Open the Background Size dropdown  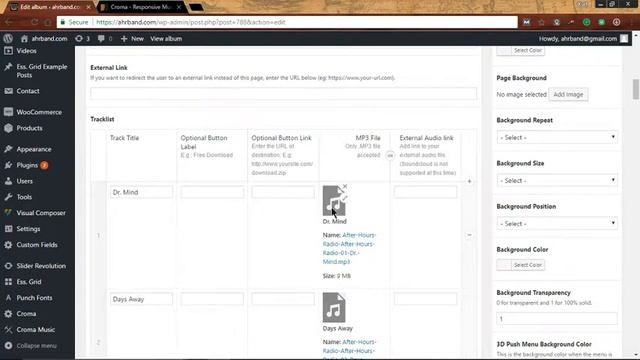(557, 180)
